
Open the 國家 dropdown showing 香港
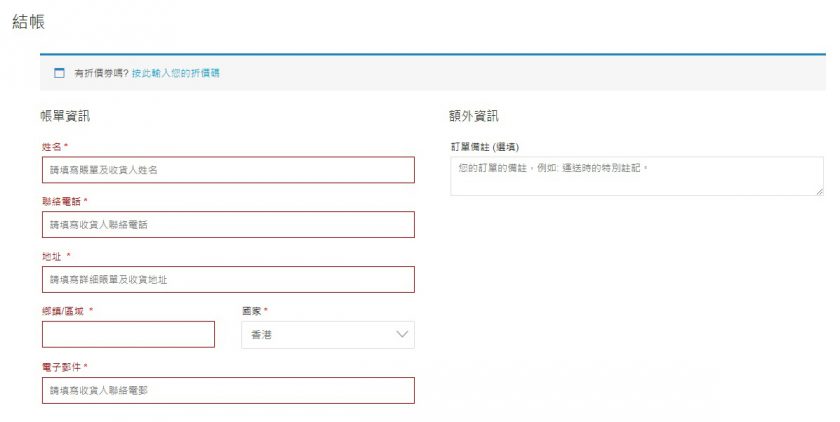click(x=320, y=334)
